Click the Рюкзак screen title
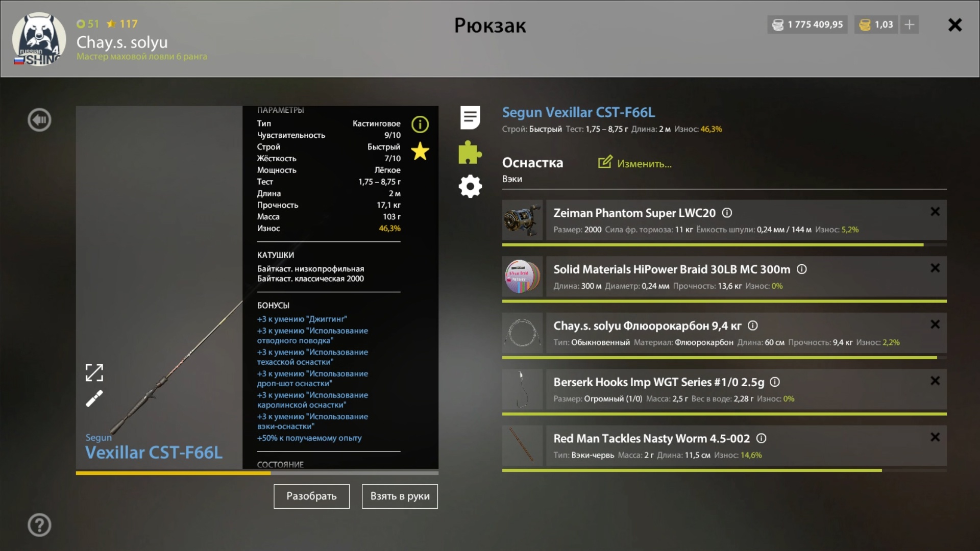 pos(490,26)
